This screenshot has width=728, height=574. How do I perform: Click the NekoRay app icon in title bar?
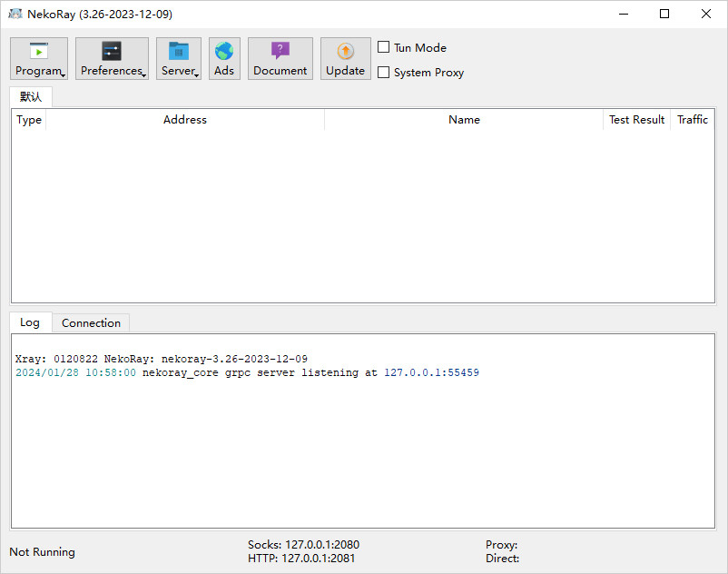[x=15, y=14]
